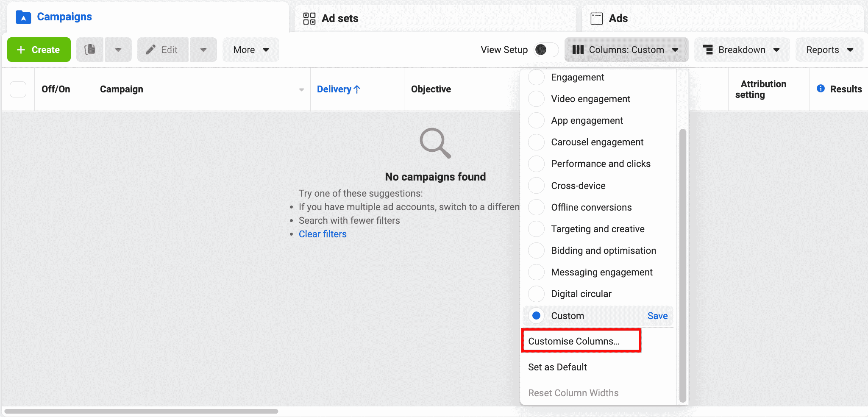
Task: Click the Edit pencil icon
Action: (x=151, y=50)
